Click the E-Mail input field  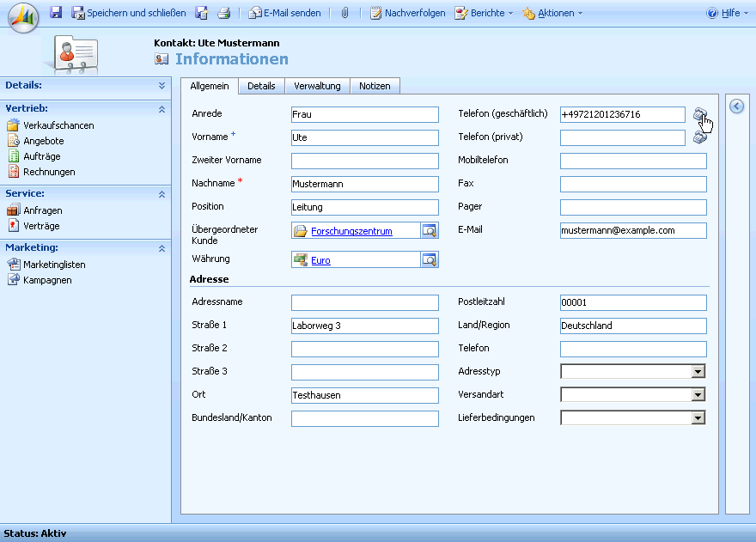[x=633, y=230]
